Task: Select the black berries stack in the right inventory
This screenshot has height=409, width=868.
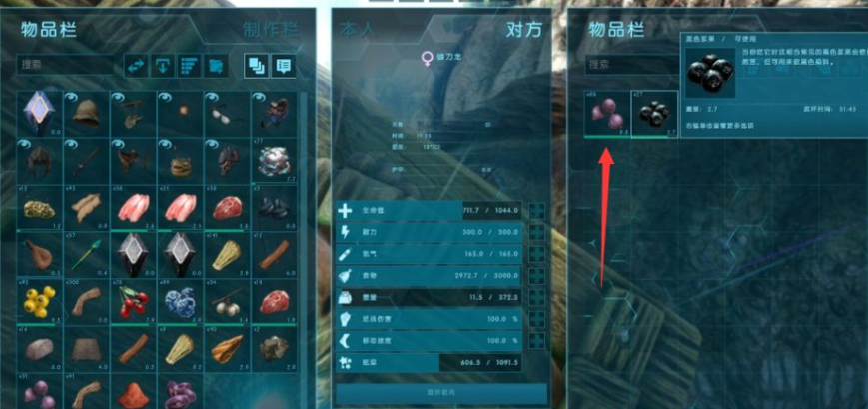Action: coord(654,114)
